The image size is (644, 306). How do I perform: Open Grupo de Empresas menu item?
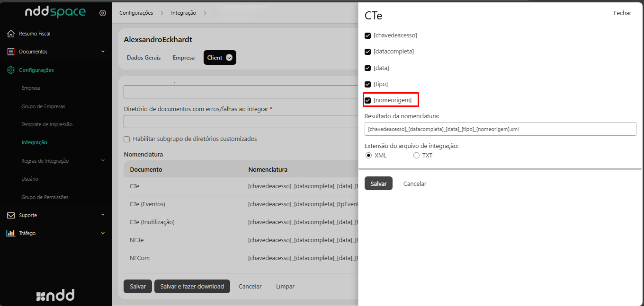point(43,106)
